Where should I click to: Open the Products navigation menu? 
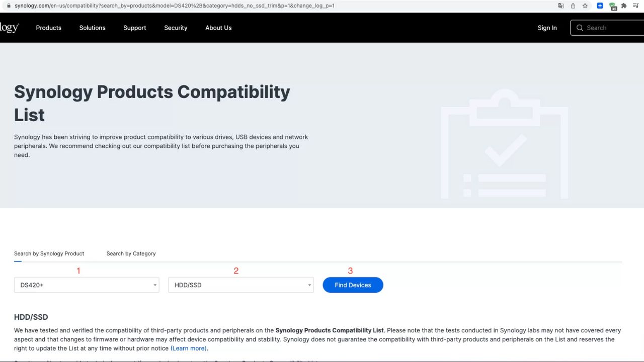click(49, 28)
